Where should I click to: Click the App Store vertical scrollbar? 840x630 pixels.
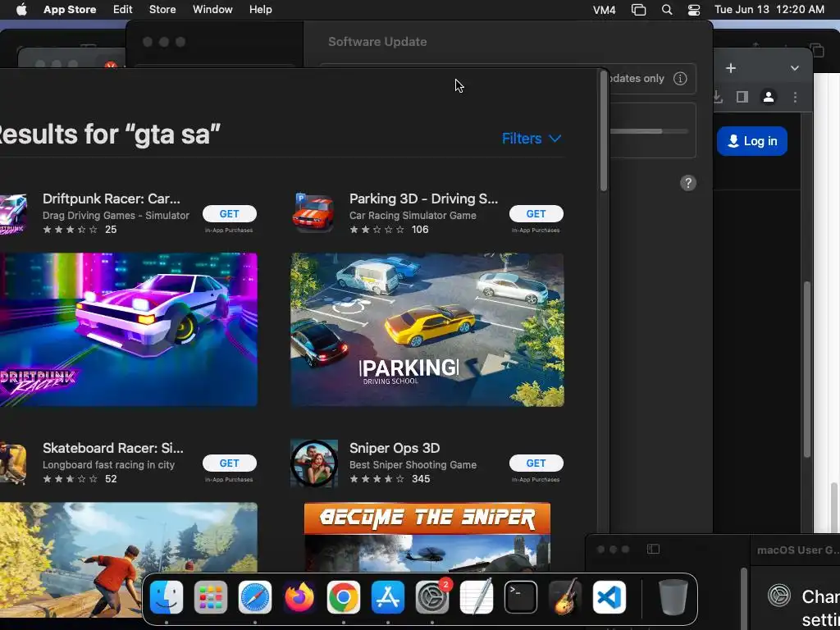[604, 132]
